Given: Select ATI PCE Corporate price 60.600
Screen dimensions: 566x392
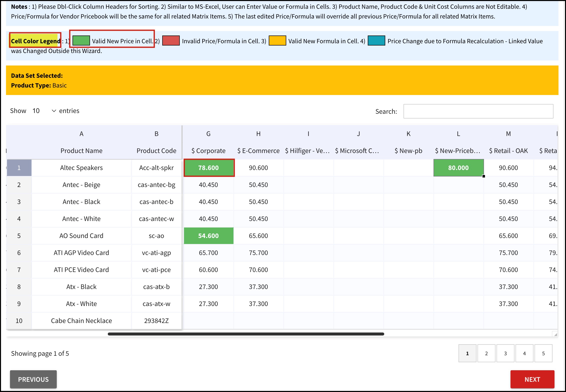Looking at the screenshot, I should point(208,270).
